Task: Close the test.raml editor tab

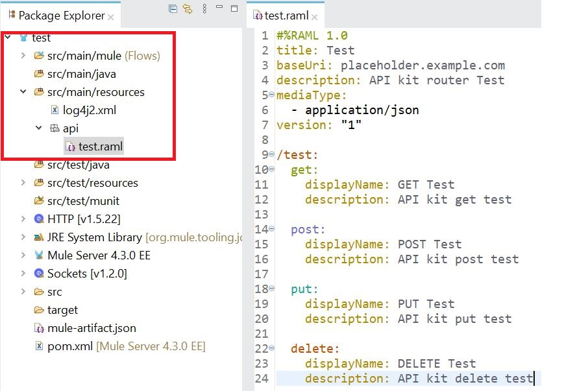Action: point(315,17)
